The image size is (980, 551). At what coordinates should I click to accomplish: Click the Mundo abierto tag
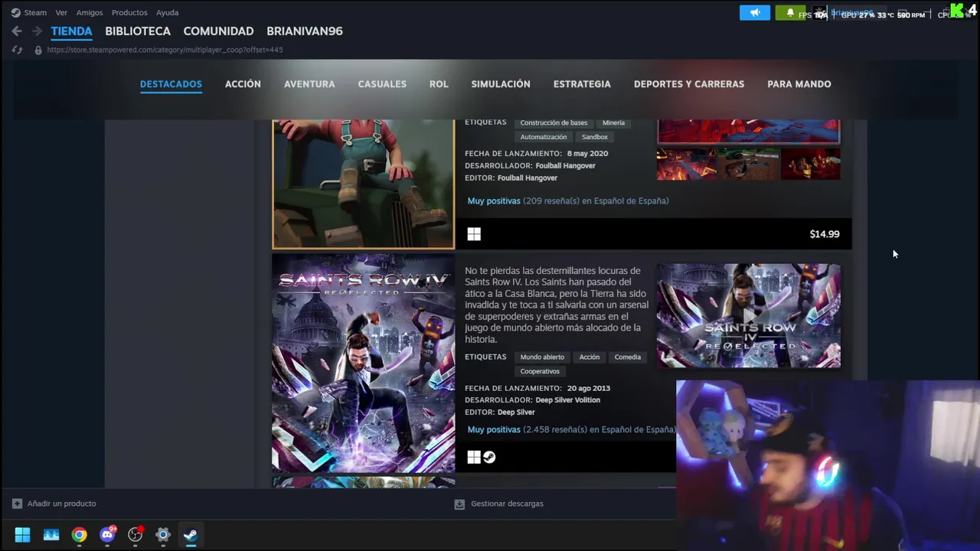coord(542,357)
